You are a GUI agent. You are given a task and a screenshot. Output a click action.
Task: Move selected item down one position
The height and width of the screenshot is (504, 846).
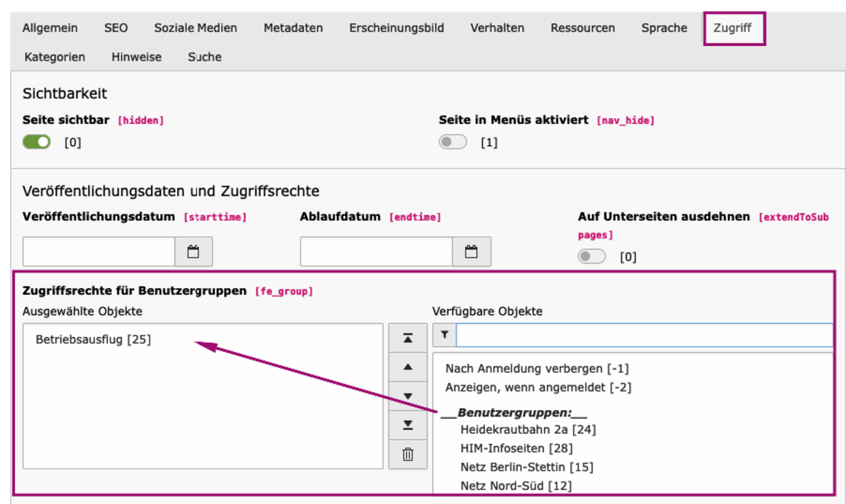coord(408,396)
